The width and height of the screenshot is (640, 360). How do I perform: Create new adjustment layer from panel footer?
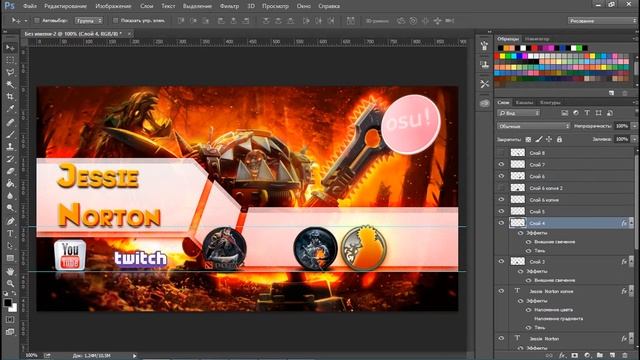[x=587, y=356]
